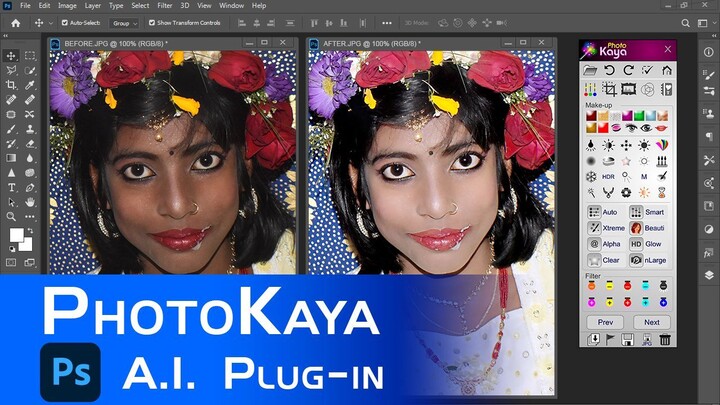Screen dimensions: 720x405
Task: Click the hourglass icon in PhotoKaya
Action: (661, 193)
